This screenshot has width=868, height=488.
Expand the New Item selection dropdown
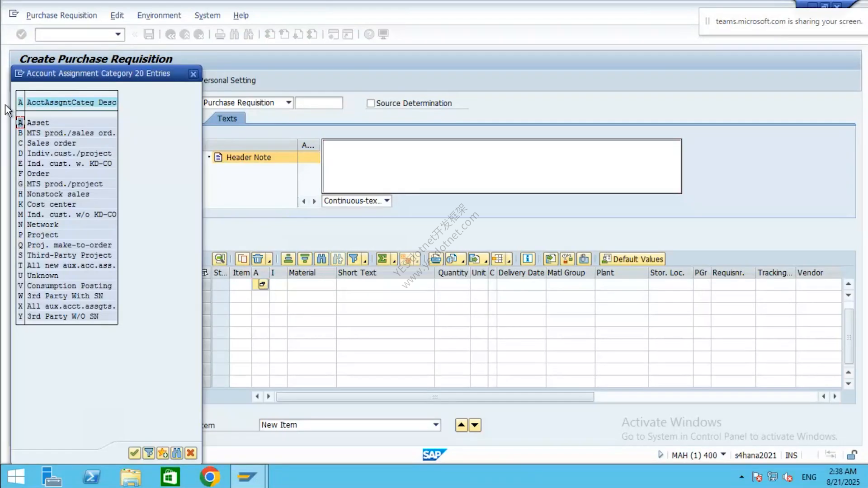(x=436, y=425)
